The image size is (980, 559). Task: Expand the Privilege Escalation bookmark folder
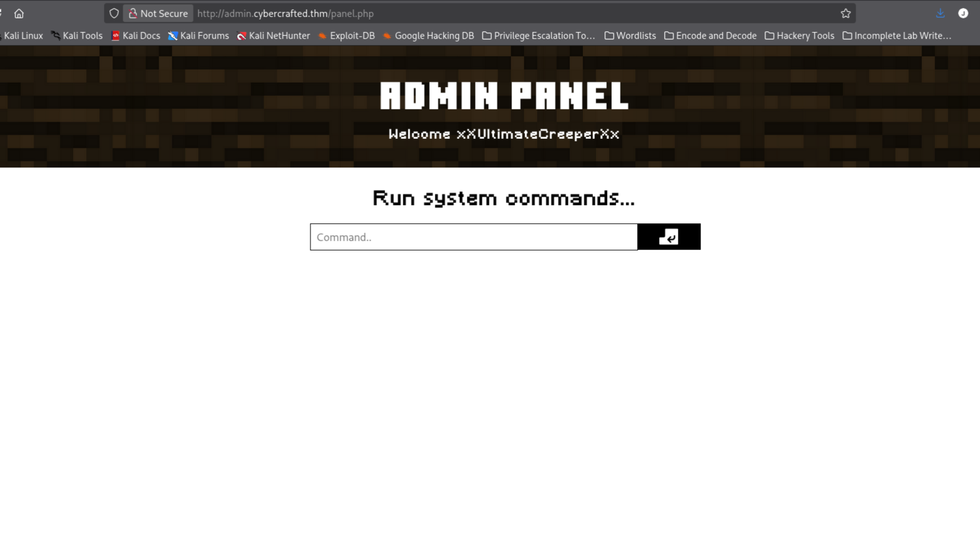(539, 36)
